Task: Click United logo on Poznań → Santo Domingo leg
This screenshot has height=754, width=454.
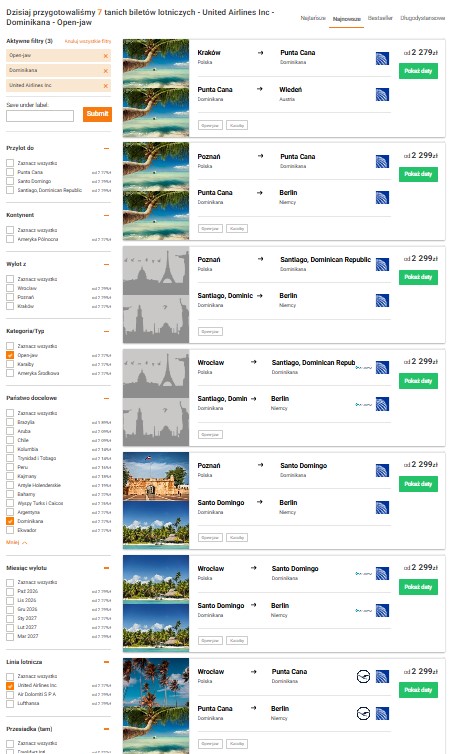Action: (x=382, y=470)
